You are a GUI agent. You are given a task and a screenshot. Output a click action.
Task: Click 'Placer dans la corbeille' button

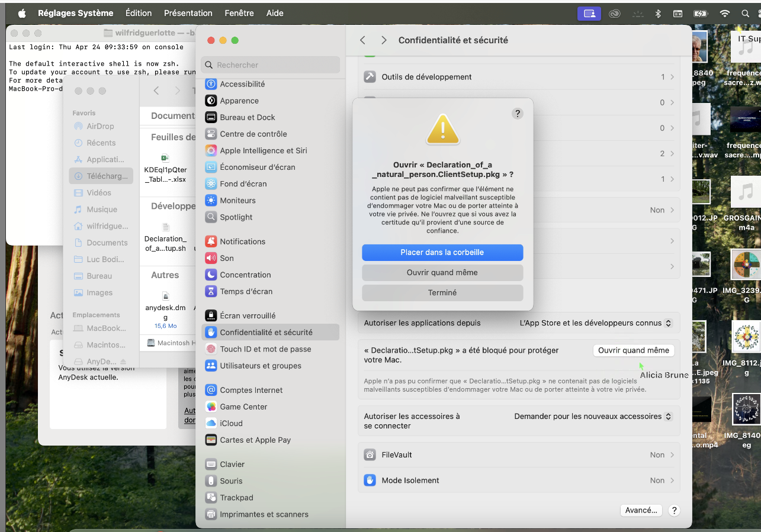coord(442,253)
